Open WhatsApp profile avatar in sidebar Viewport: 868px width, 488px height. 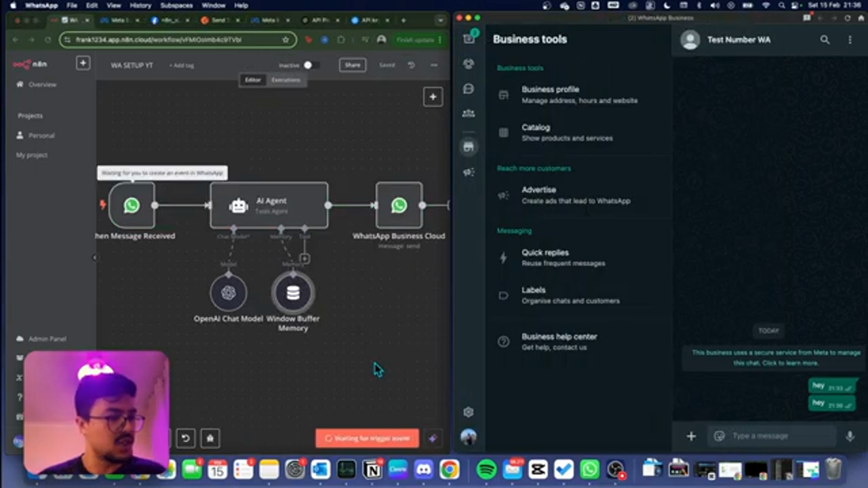point(469,437)
